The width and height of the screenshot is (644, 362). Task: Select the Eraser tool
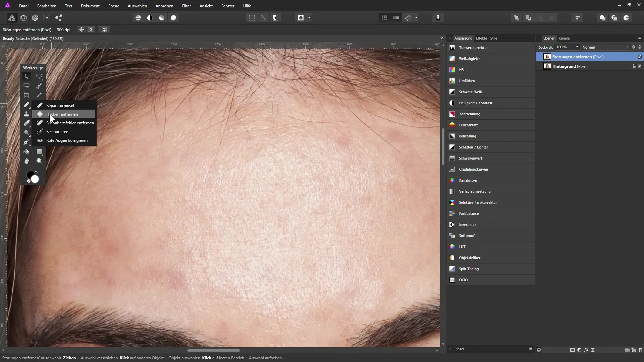pos(26,123)
